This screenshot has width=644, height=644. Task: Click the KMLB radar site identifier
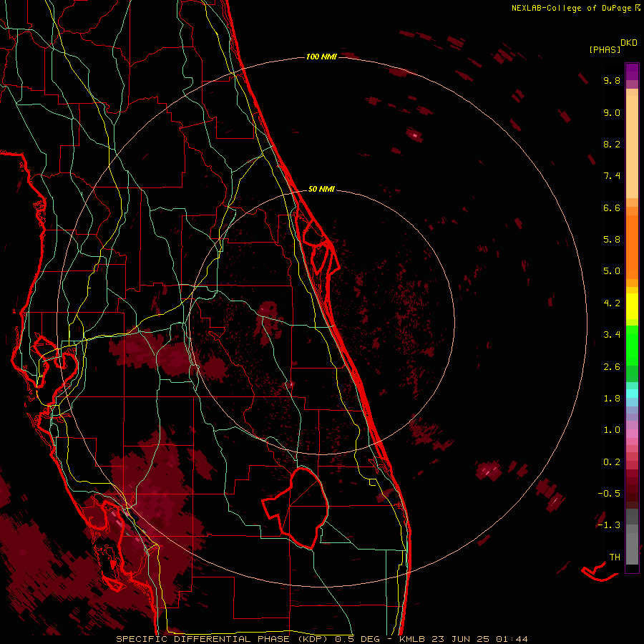412,639
